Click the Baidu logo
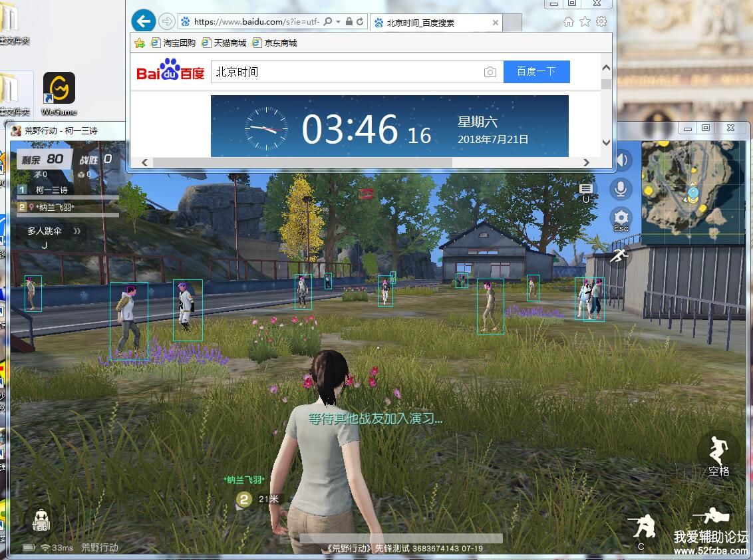This screenshot has height=560, width=753. pos(170,70)
